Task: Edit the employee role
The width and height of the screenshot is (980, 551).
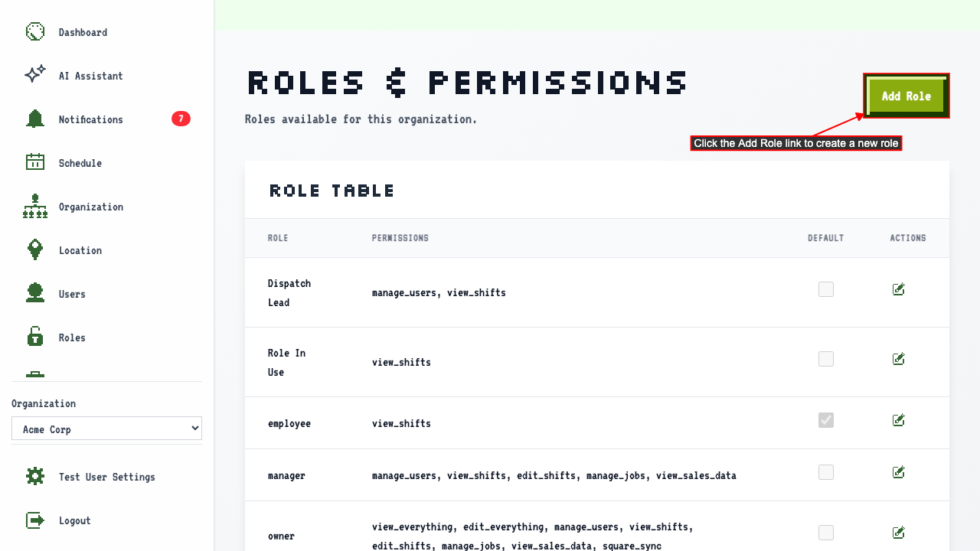Action: pyautogui.click(x=899, y=420)
